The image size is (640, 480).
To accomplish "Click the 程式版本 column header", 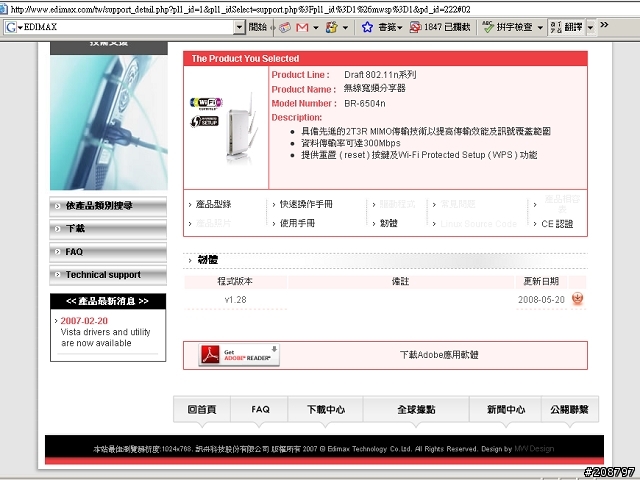I will click(235, 281).
